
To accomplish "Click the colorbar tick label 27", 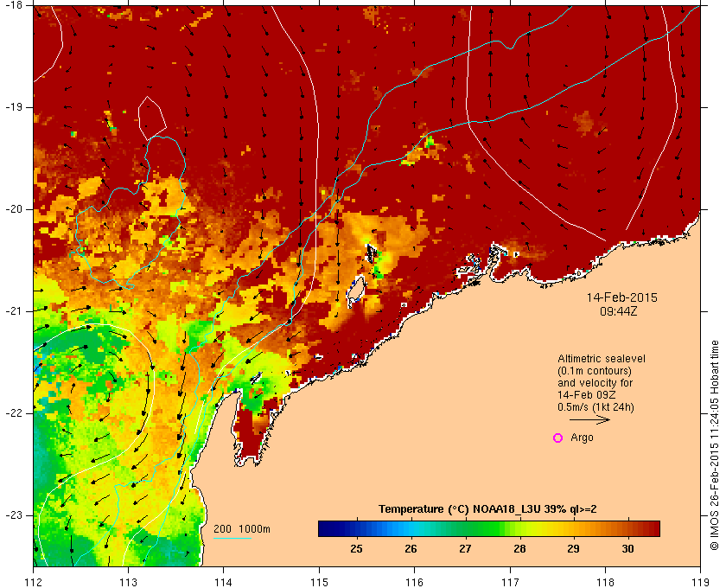I will pyautogui.click(x=465, y=549).
